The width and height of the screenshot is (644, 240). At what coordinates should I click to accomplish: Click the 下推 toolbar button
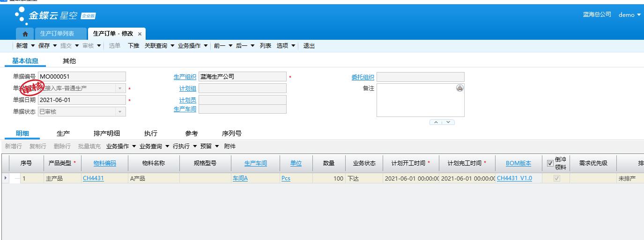pyautogui.click(x=133, y=46)
